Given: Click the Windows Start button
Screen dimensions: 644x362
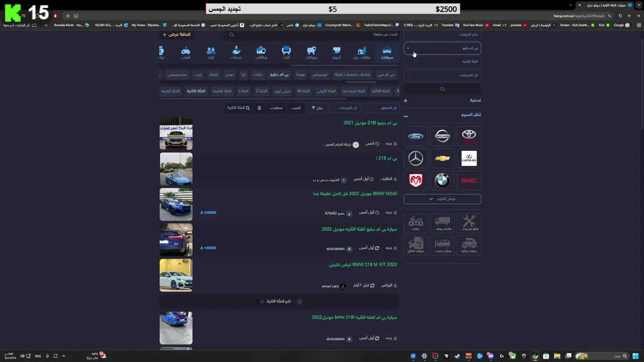Looking at the screenshot, I should 635,356.
